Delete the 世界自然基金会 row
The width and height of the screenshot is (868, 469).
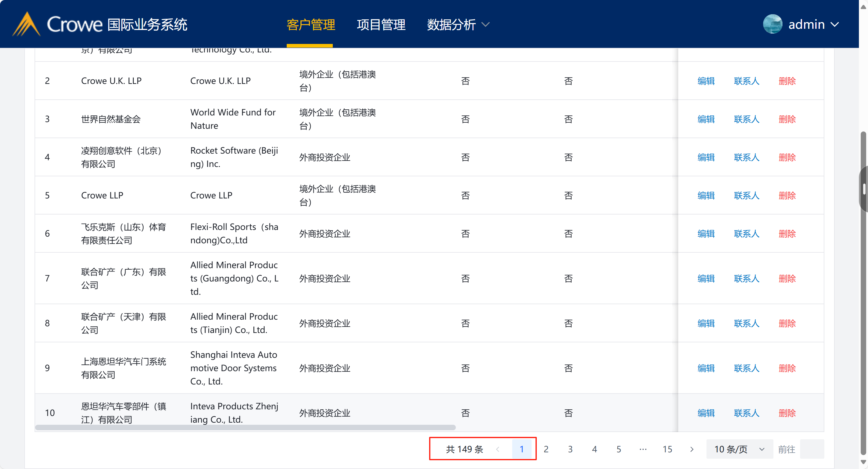(787, 119)
